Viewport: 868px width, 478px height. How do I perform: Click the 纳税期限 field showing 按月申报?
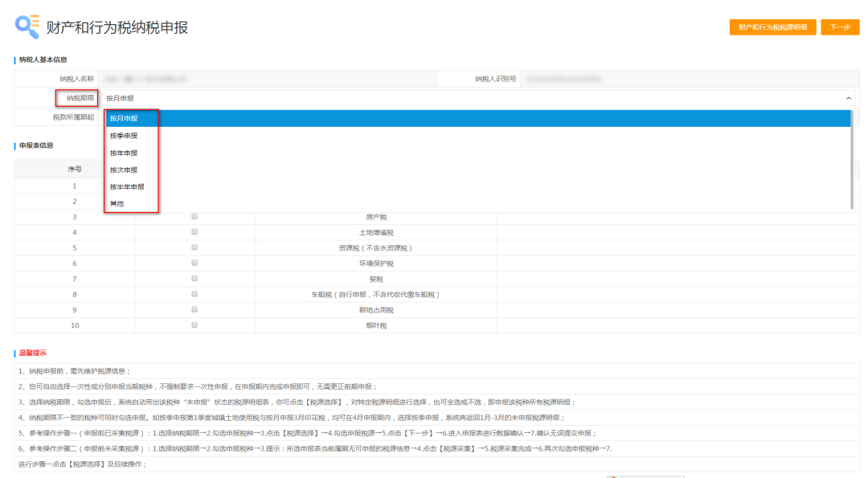pyautogui.click(x=474, y=98)
